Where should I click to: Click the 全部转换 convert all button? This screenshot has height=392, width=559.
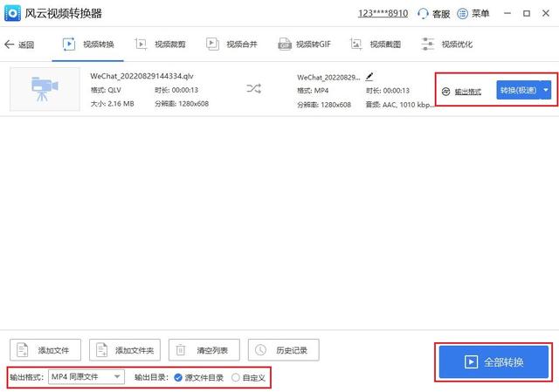493,362
